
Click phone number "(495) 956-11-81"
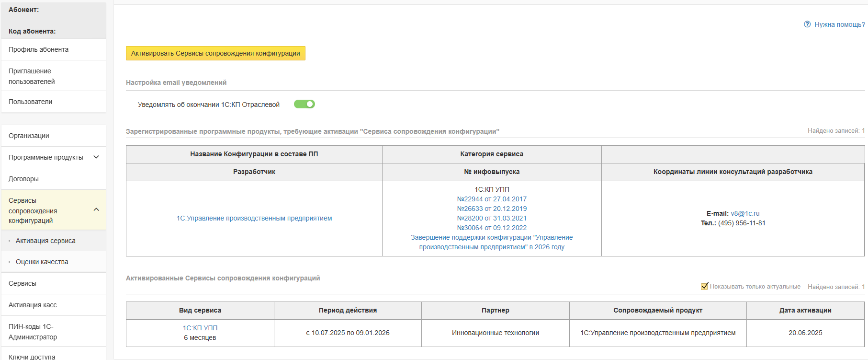click(742, 223)
